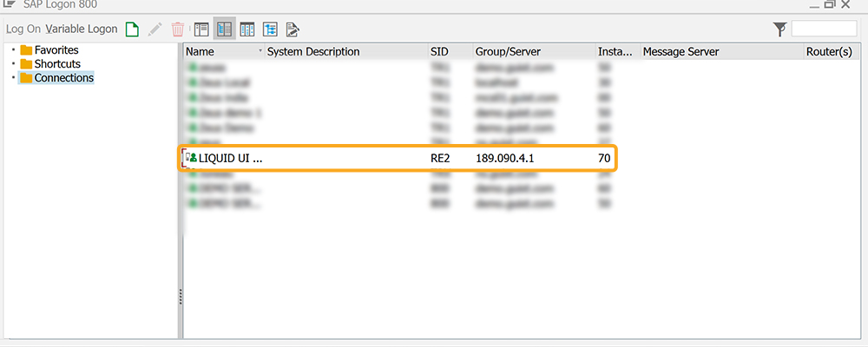Click the Favorites folder icon

[x=26, y=49]
